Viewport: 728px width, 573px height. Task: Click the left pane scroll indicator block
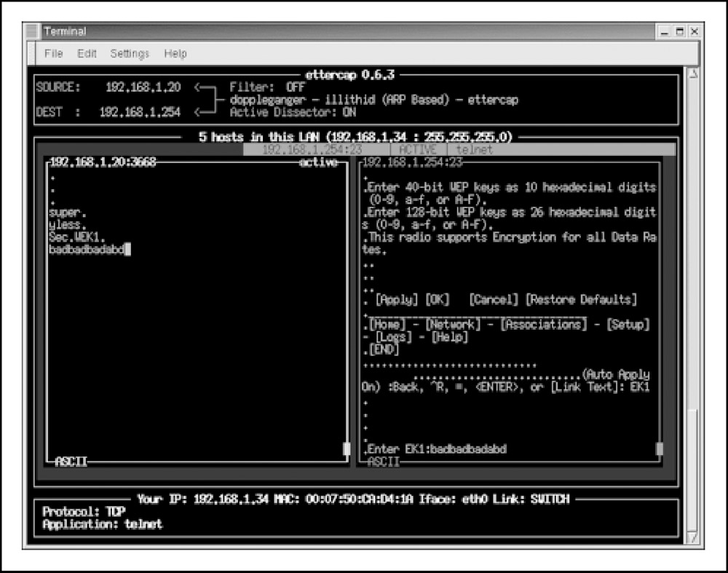347,448
